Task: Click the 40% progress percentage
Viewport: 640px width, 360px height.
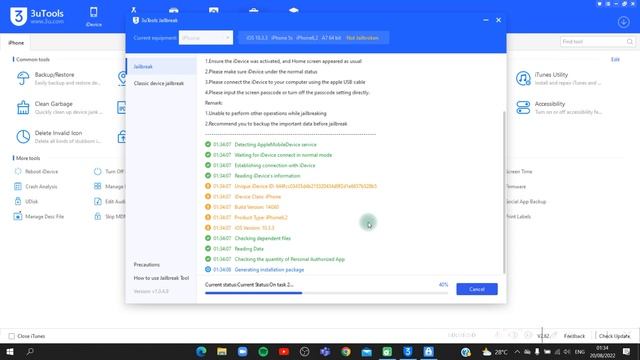Action: click(x=443, y=284)
